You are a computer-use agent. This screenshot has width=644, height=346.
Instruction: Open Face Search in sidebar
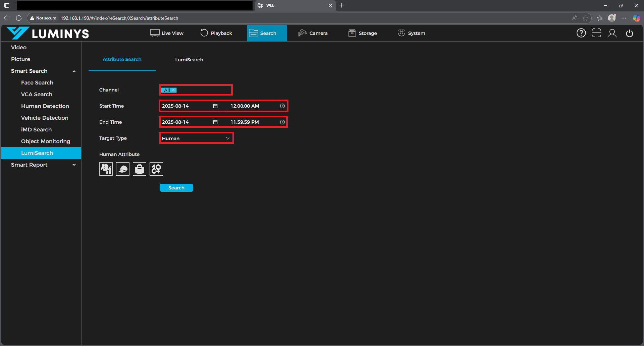pyautogui.click(x=37, y=83)
